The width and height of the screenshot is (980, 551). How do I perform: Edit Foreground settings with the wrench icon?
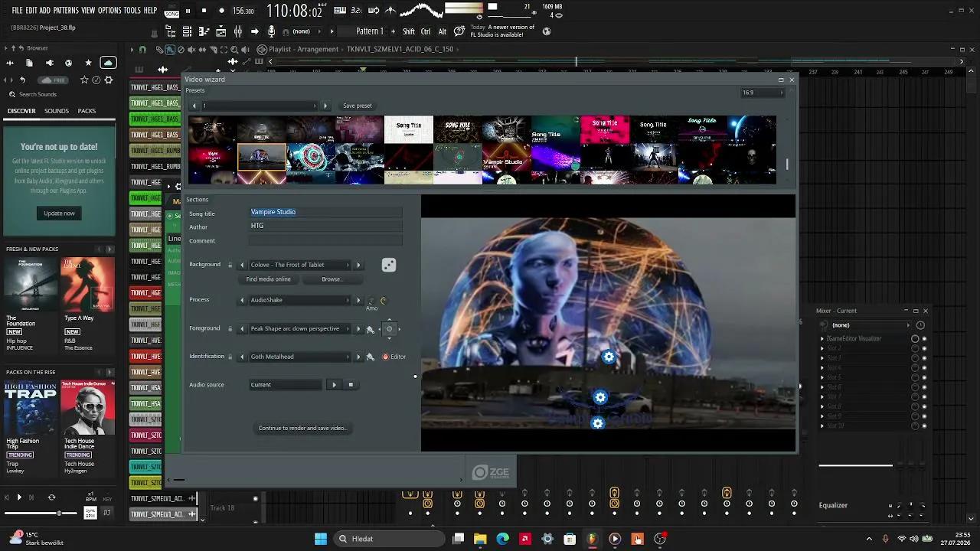(x=371, y=329)
